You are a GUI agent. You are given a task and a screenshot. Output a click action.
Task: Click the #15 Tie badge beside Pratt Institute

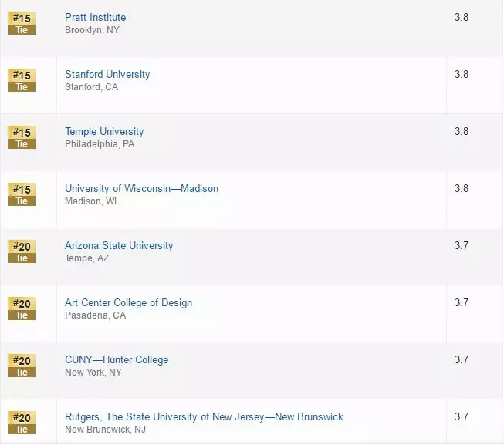click(x=22, y=23)
